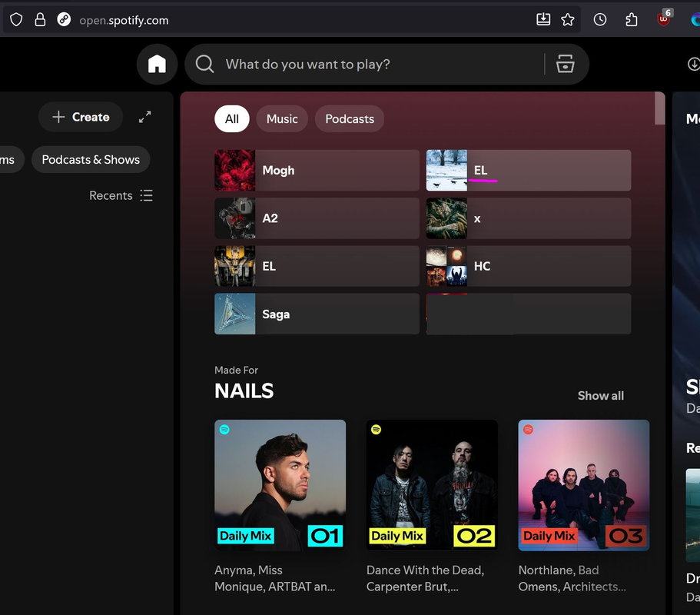Expand Your Library with arrows icon

144,117
